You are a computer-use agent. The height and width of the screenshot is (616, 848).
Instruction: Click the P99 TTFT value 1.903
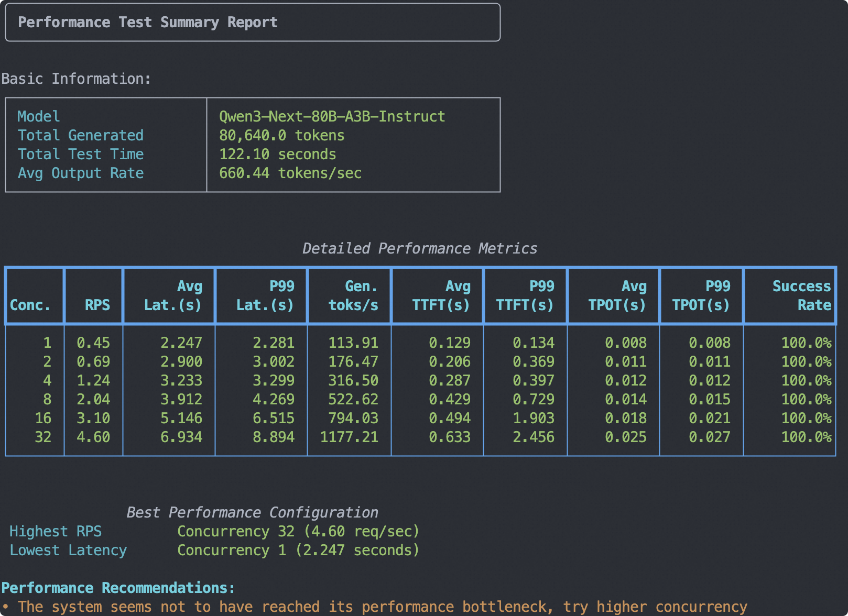(x=534, y=419)
